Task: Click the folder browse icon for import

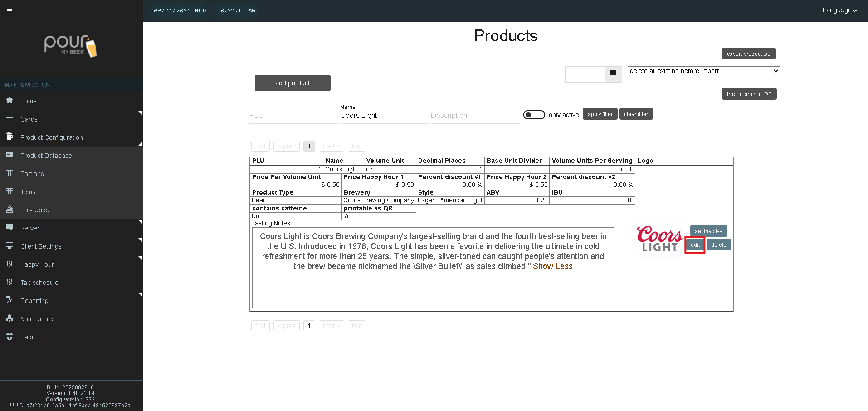Action: click(613, 73)
